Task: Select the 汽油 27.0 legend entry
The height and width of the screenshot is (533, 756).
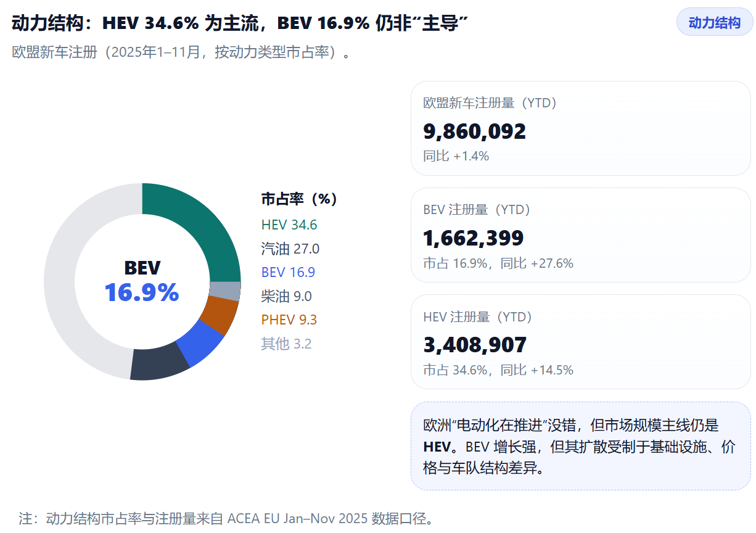Action: coord(290,249)
